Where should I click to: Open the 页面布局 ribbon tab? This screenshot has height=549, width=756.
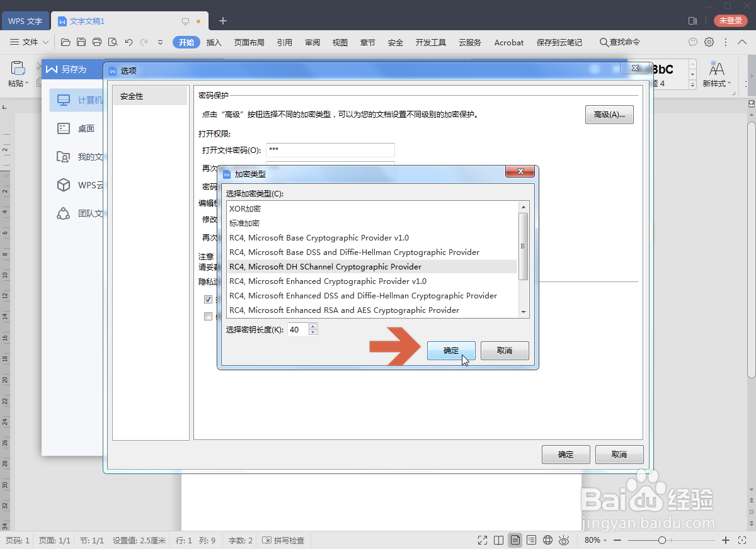(249, 42)
